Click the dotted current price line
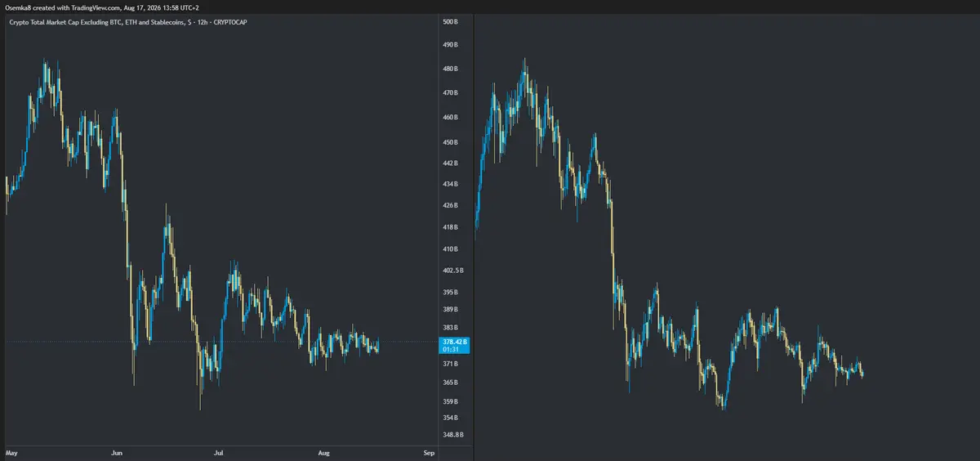Screen dimensions: 980x461 220,342
